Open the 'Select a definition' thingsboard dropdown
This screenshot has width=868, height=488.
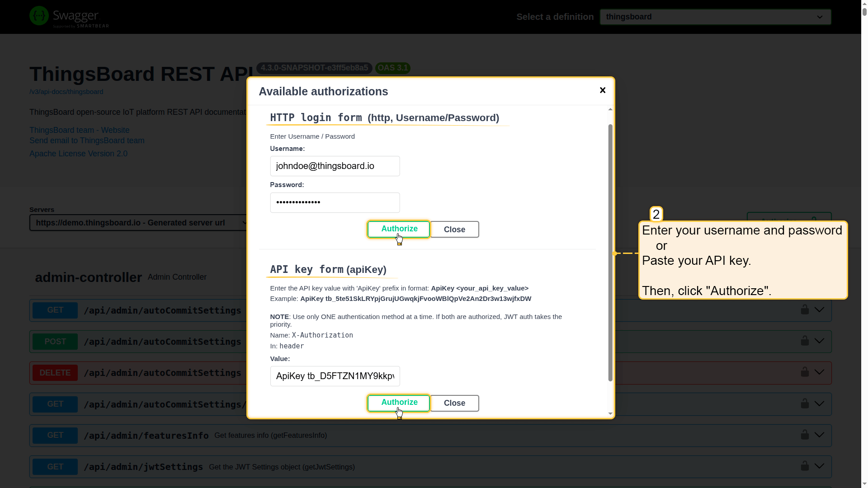[715, 17]
